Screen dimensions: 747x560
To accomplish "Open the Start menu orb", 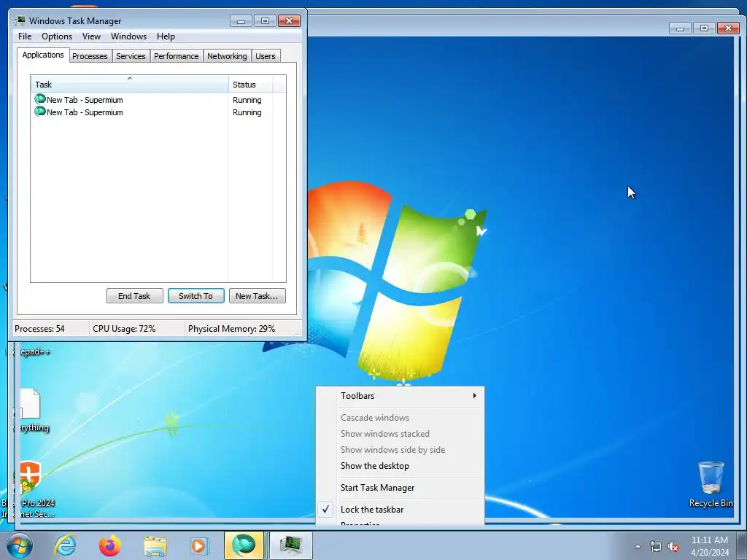I will pos(20,545).
